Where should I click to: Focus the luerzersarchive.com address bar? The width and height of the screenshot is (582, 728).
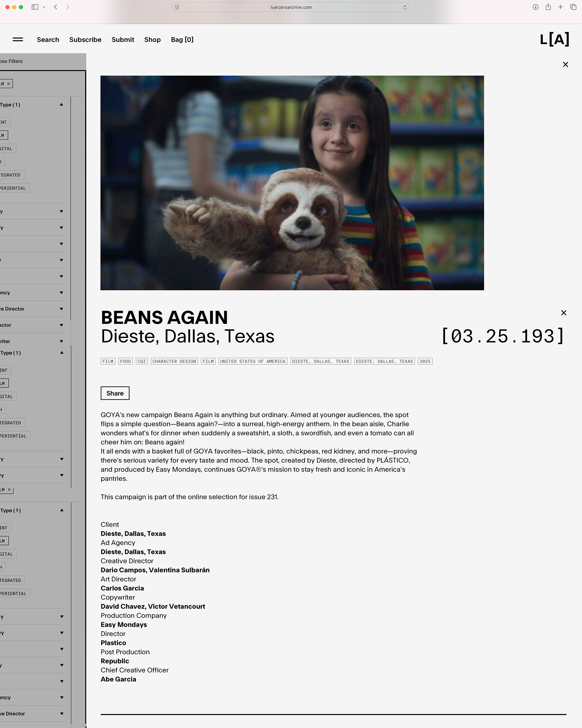point(290,7)
